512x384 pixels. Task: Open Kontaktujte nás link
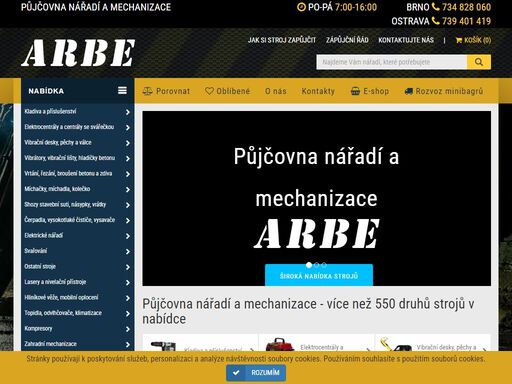point(406,40)
